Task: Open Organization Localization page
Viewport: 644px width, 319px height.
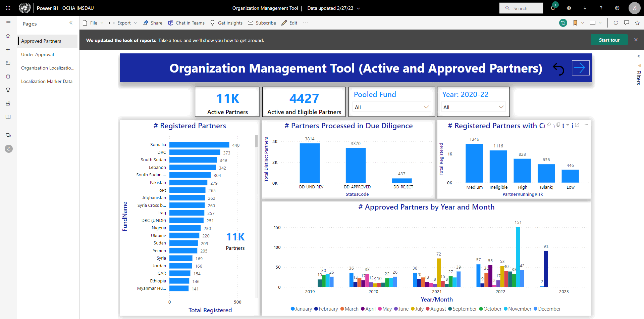Action: [48, 68]
